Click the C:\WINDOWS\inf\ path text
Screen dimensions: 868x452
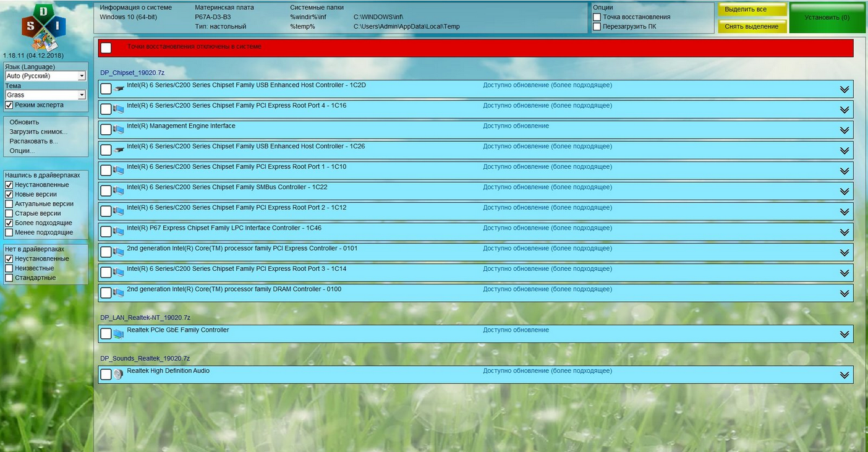[378, 17]
